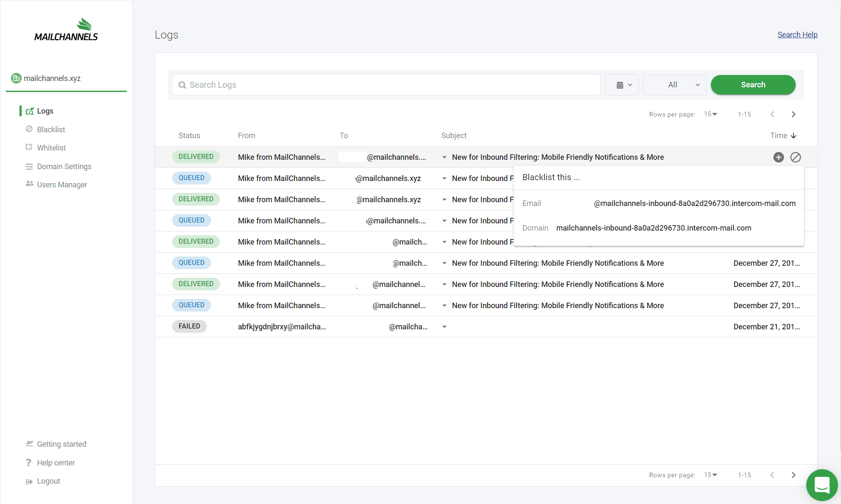Expand the To field dropdown for first row

tap(444, 157)
